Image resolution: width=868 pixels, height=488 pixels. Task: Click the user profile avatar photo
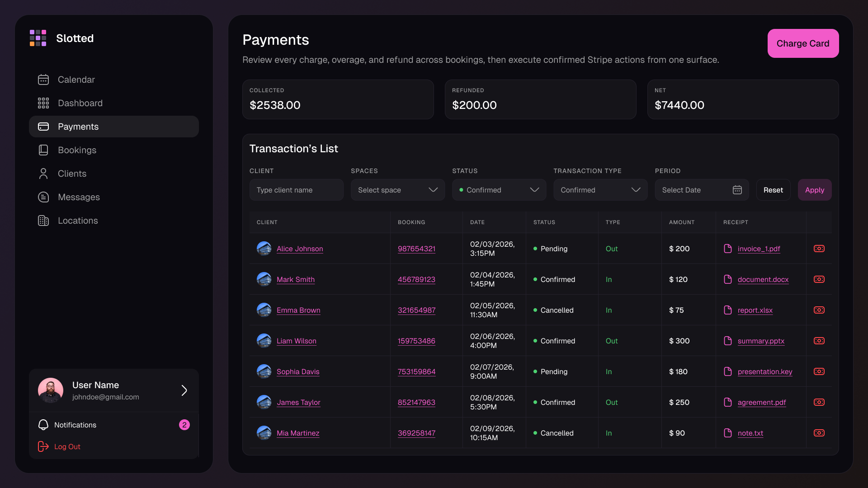[51, 390]
